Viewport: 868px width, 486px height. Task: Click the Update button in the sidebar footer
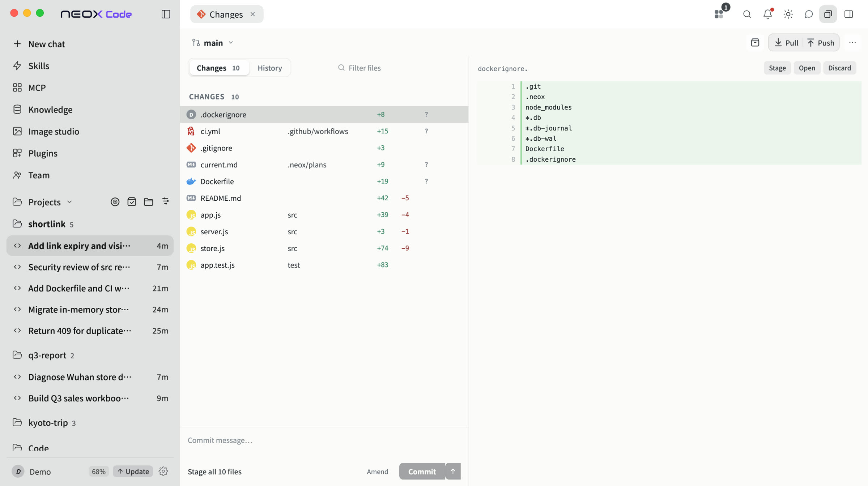coord(133,471)
